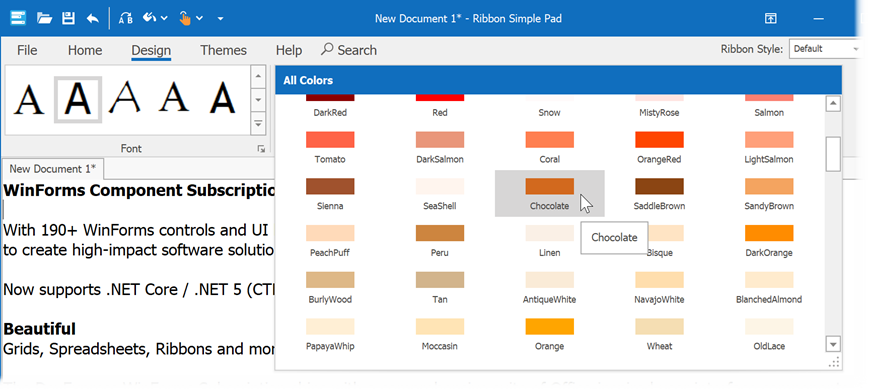Click the All Colors scrollbar thumb

click(833, 153)
